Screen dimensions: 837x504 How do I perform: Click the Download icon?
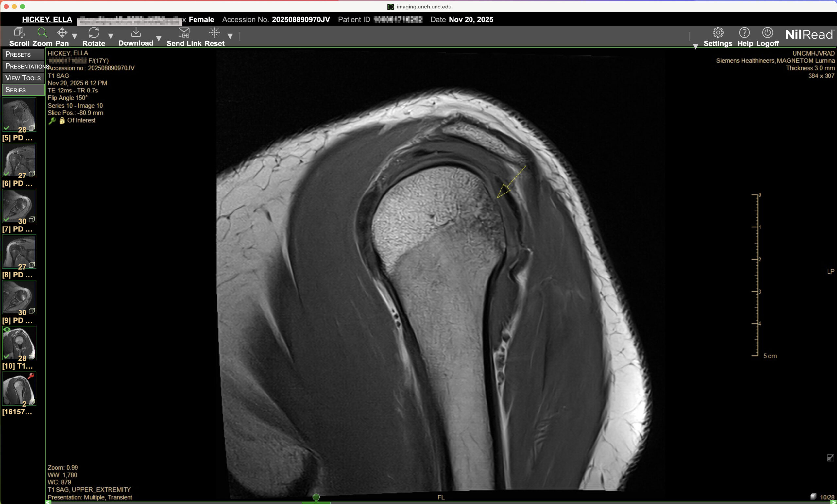point(136,33)
